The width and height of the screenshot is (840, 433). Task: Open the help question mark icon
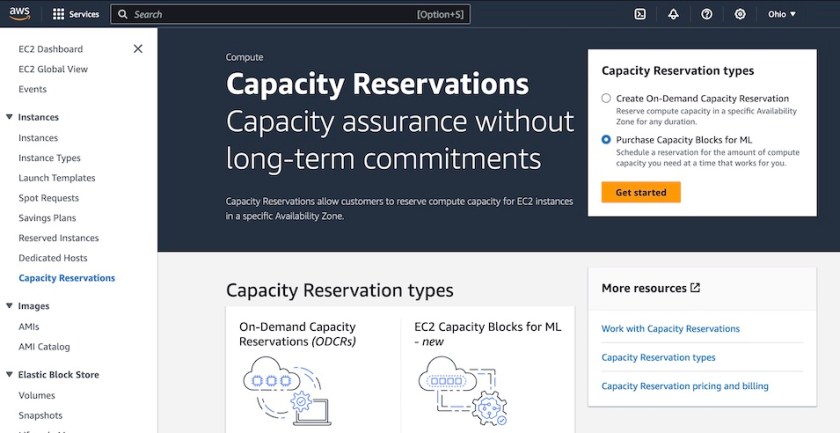[x=707, y=14]
